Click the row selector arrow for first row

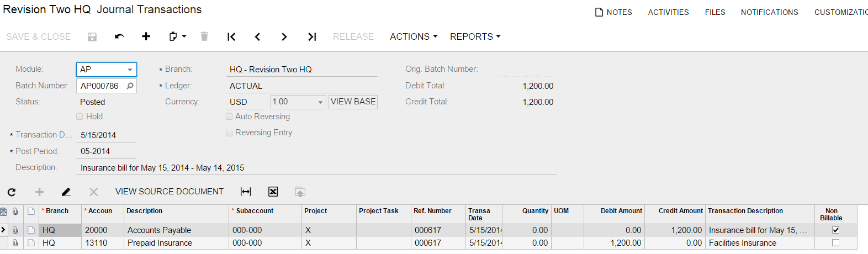(x=3, y=230)
